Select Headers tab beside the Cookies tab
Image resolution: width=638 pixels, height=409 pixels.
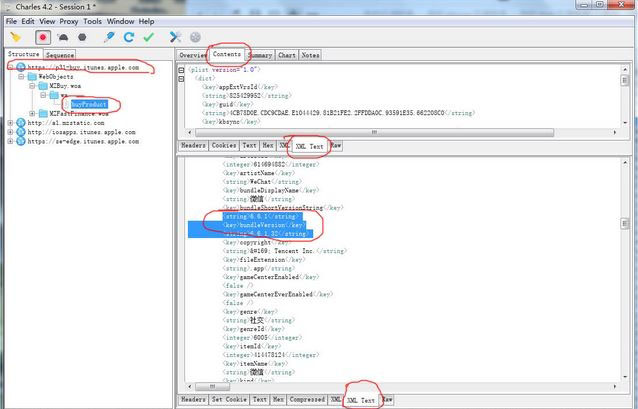pyautogui.click(x=193, y=145)
